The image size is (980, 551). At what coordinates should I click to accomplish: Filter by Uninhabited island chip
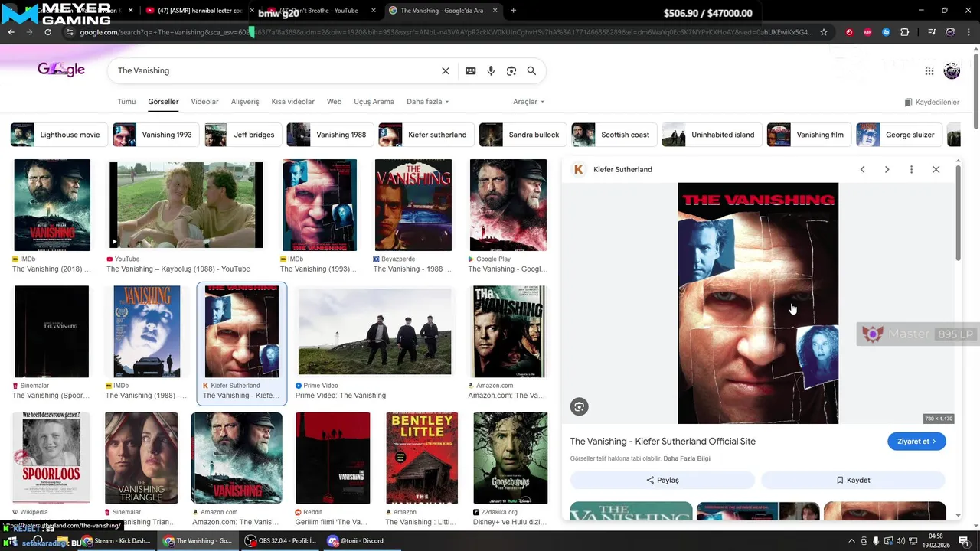pyautogui.click(x=711, y=135)
